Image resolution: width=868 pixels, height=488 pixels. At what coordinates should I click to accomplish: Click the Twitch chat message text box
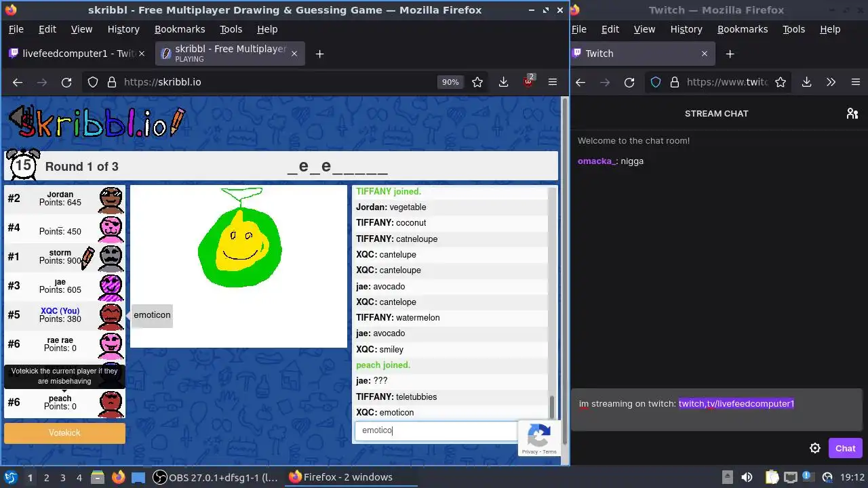coord(716,410)
